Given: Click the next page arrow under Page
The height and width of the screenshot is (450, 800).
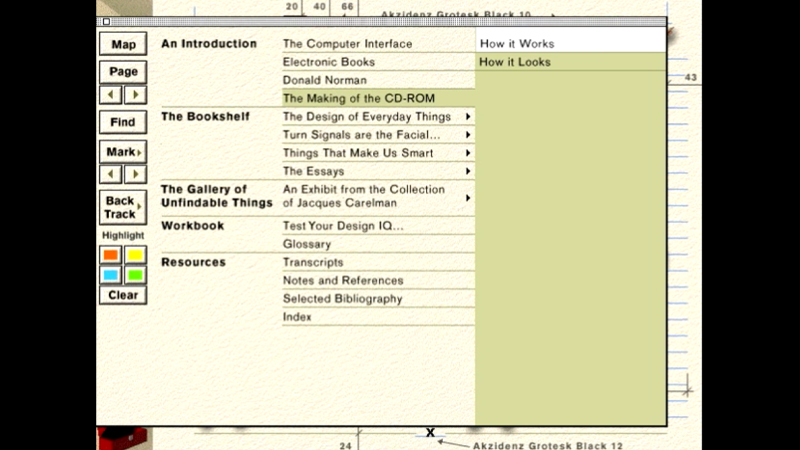Looking at the screenshot, I should tap(135, 95).
